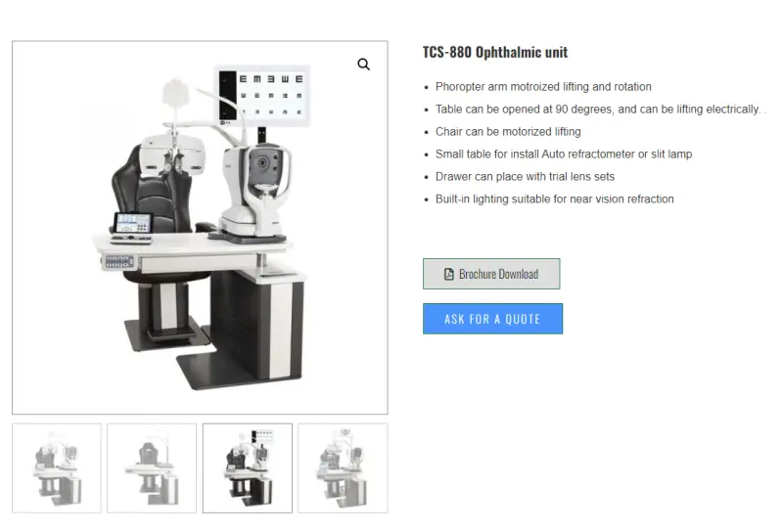Choose the third thumbnail with the eye chart

click(x=248, y=468)
